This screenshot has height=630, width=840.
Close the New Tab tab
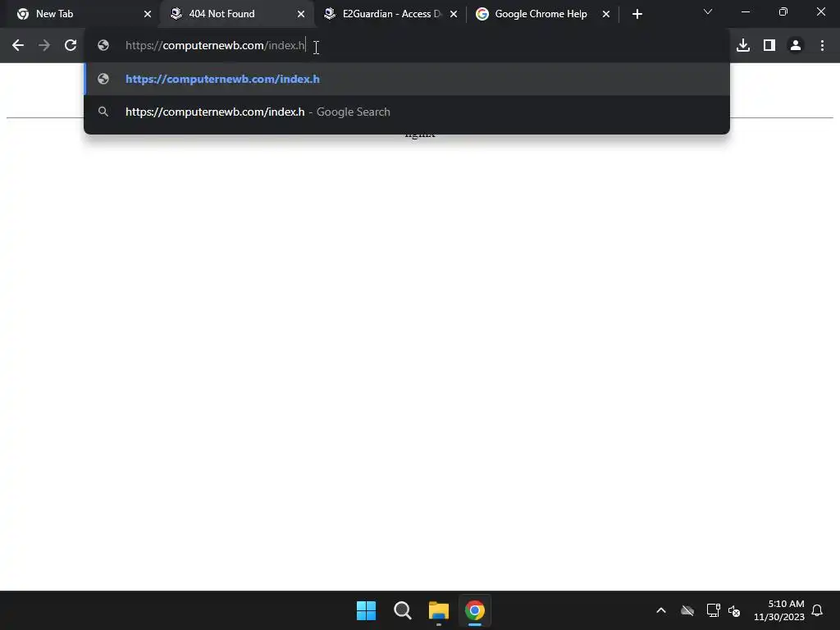point(148,14)
